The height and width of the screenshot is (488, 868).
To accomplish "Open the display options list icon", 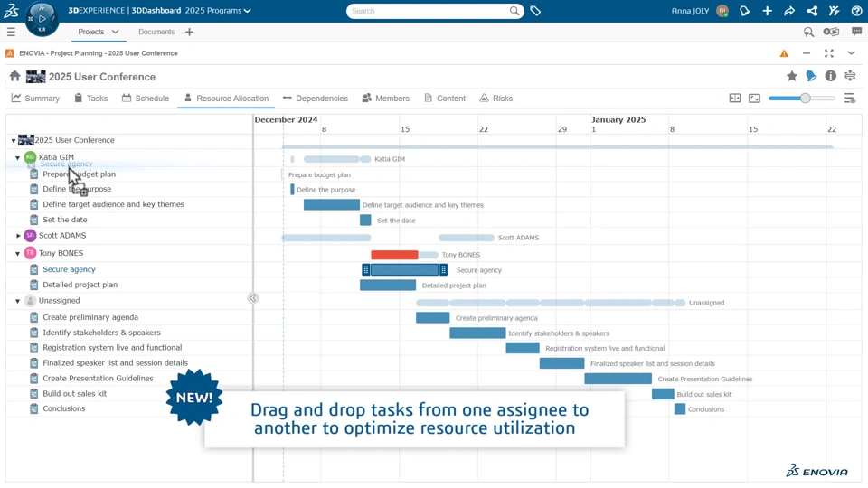I will point(850,98).
